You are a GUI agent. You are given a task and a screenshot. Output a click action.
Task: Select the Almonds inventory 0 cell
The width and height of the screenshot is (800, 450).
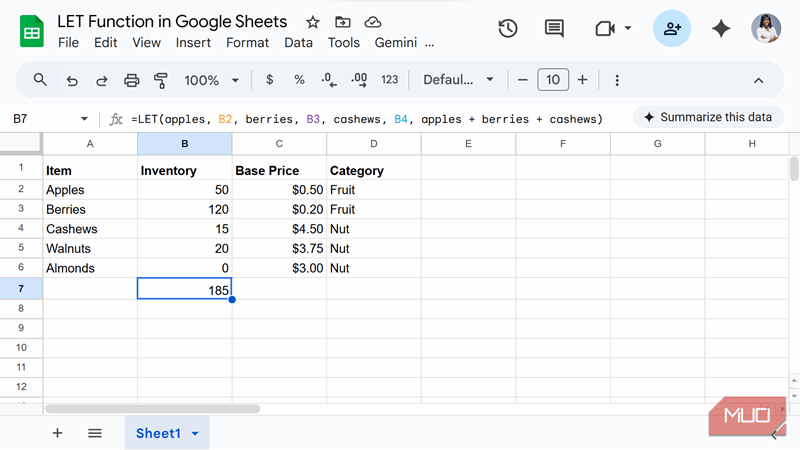pyautogui.click(x=185, y=268)
